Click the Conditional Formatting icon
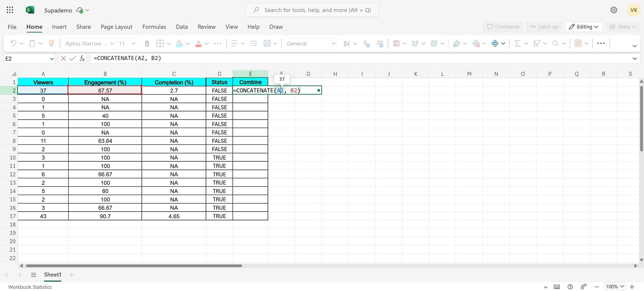This screenshot has width=644, height=291. pos(396,44)
